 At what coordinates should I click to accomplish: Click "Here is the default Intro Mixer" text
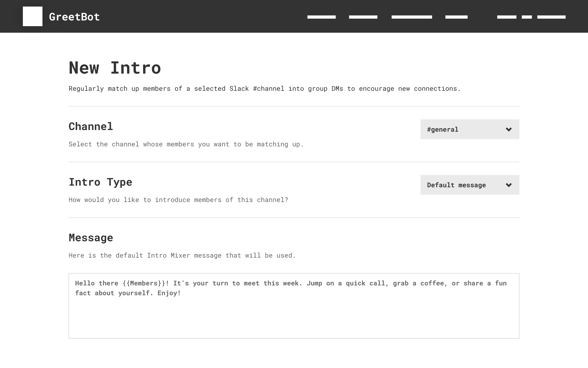182,255
